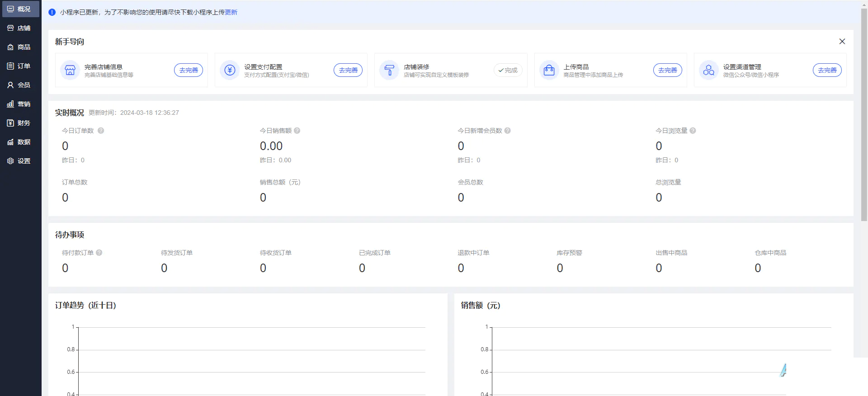868x396 pixels.
Task: Click the paint roller icon for 店铺装修
Action: (x=389, y=70)
